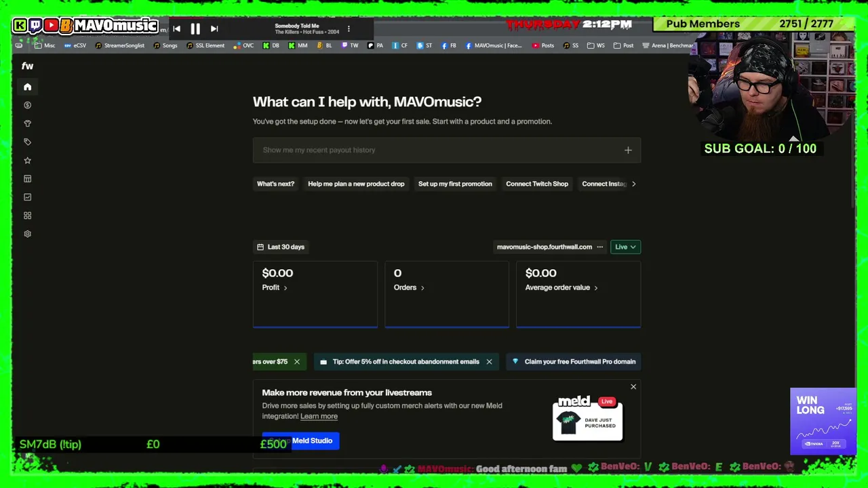This screenshot has width=868, height=488.
Task: Open the BL bookmark
Action: 325,45
